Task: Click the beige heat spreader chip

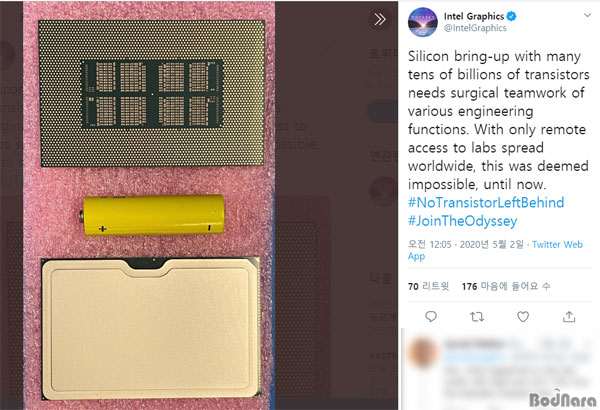Action: pyautogui.click(x=151, y=328)
